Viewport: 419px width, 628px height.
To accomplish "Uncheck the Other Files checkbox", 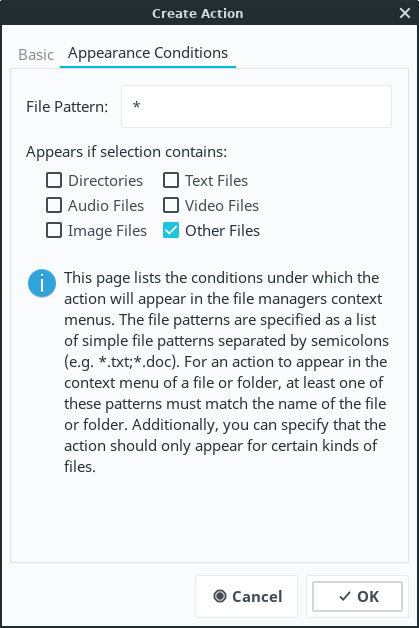I will click(x=171, y=230).
